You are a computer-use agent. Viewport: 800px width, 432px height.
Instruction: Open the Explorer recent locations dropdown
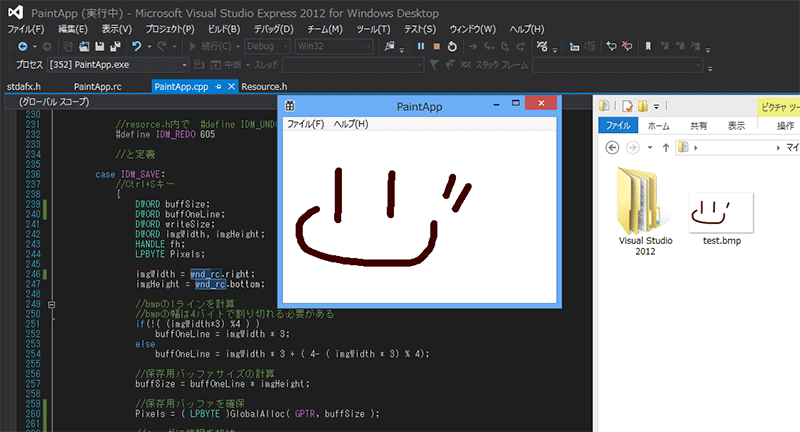649,147
